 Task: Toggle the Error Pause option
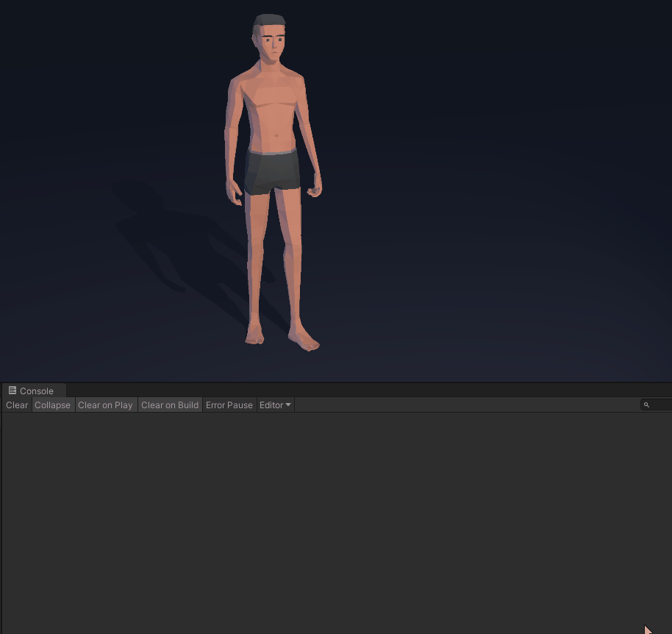click(x=229, y=405)
